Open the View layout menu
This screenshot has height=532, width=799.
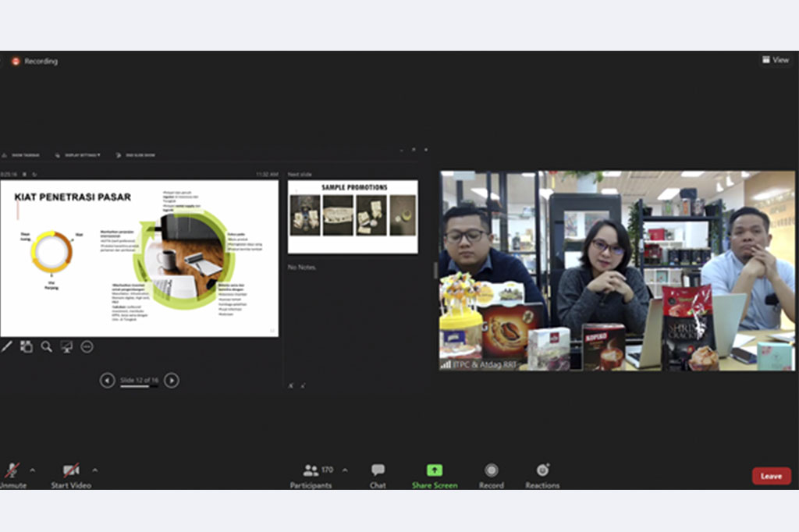coord(775,60)
